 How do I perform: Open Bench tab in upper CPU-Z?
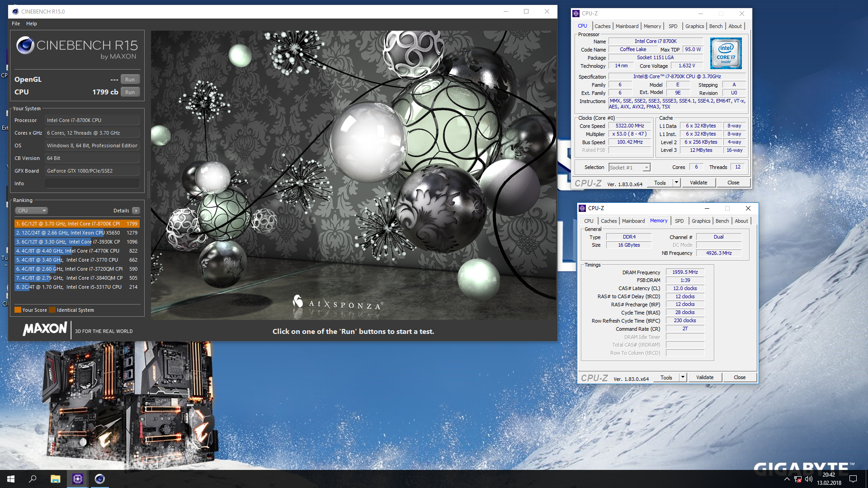[716, 26]
